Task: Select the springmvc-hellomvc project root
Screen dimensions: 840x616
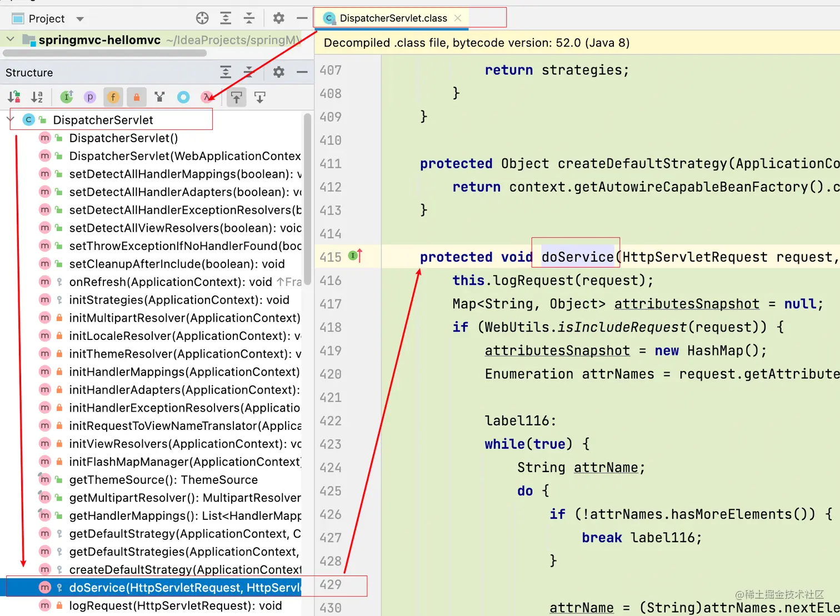Action: point(99,40)
